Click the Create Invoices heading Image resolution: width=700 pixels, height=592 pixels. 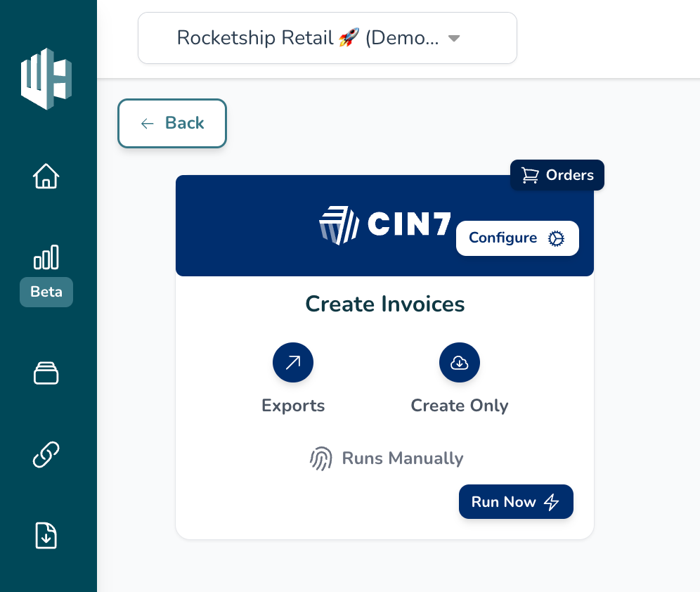[385, 304]
